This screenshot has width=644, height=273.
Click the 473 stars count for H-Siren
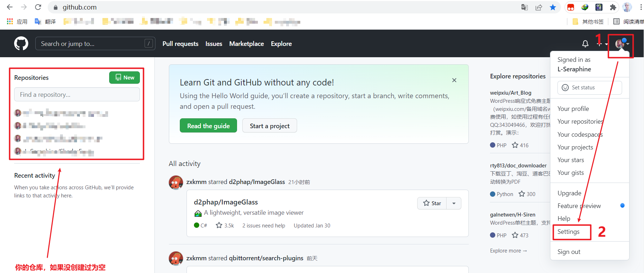point(520,235)
